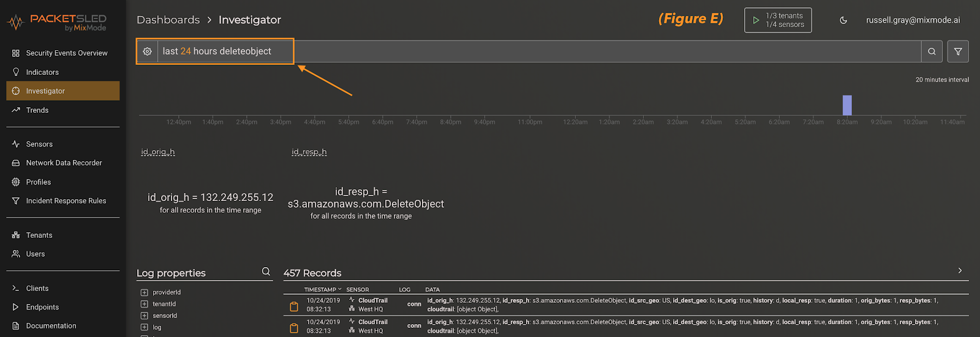Click the Log properties heading

[x=171, y=273]
